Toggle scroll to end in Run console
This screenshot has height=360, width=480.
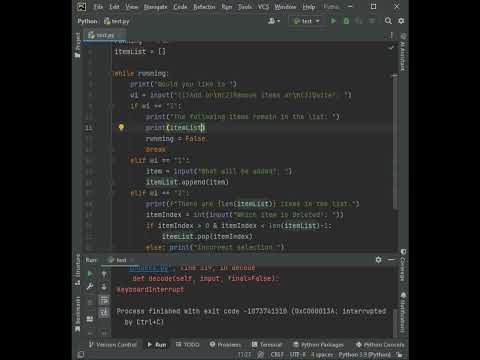click(104, 313)
